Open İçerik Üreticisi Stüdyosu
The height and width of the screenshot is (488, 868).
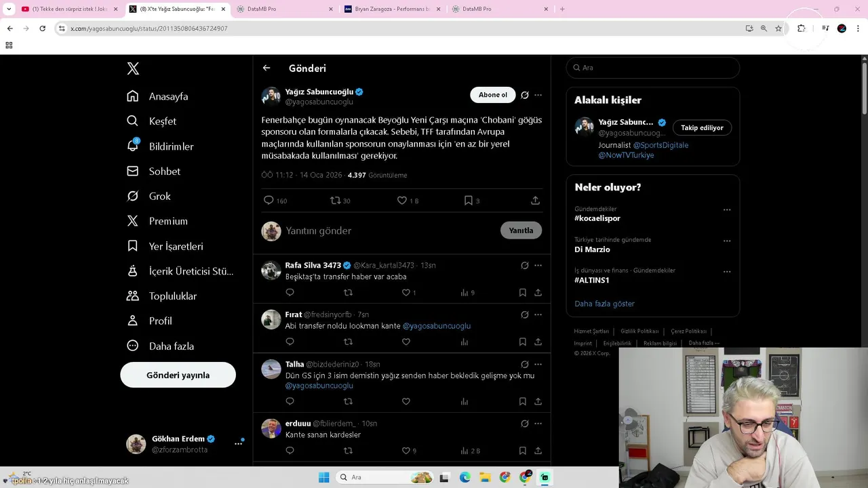[180, 271]
